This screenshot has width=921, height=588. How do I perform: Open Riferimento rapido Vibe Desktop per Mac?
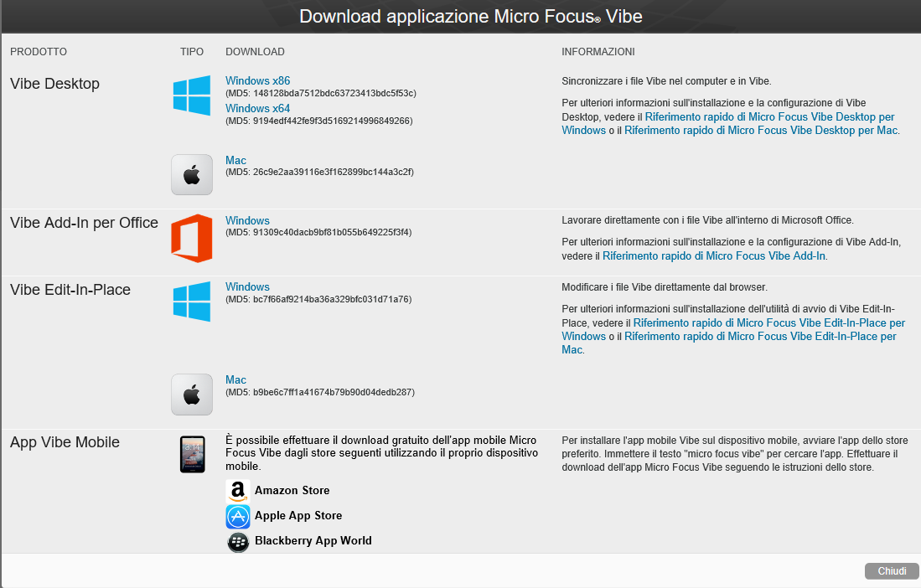[x=761, y=131]
